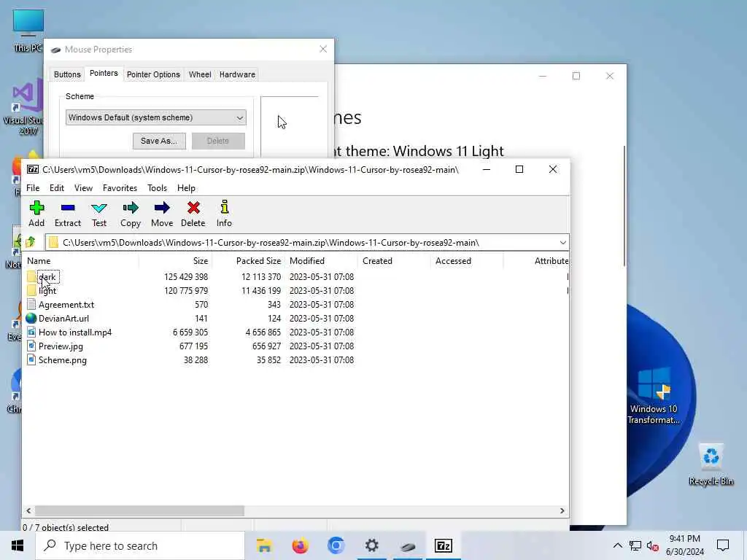Click the horizontal scrollbar thumb in 7-Zip
This screenshot has width=747, height=560.
click(139, 510)
